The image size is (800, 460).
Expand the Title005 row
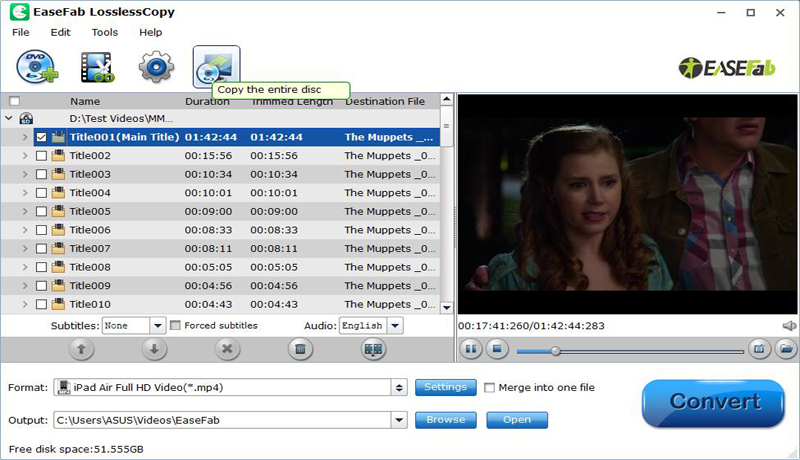(24, 211)
